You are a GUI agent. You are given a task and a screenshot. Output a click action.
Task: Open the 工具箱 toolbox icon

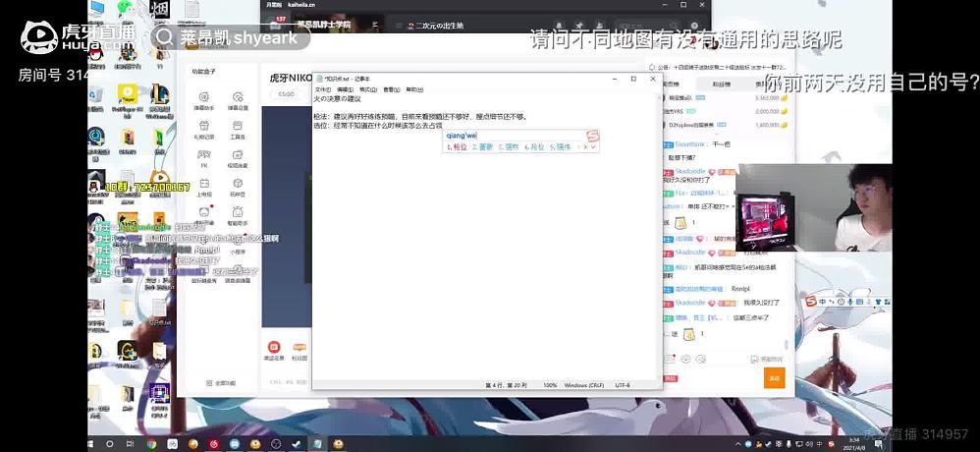point(238,127)
